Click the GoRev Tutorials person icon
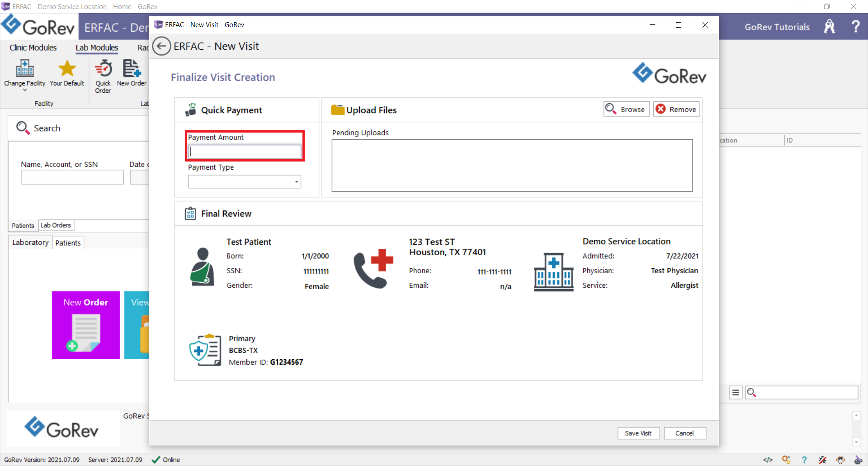Viewport: 868px width, 466px height. click(830, 27)
